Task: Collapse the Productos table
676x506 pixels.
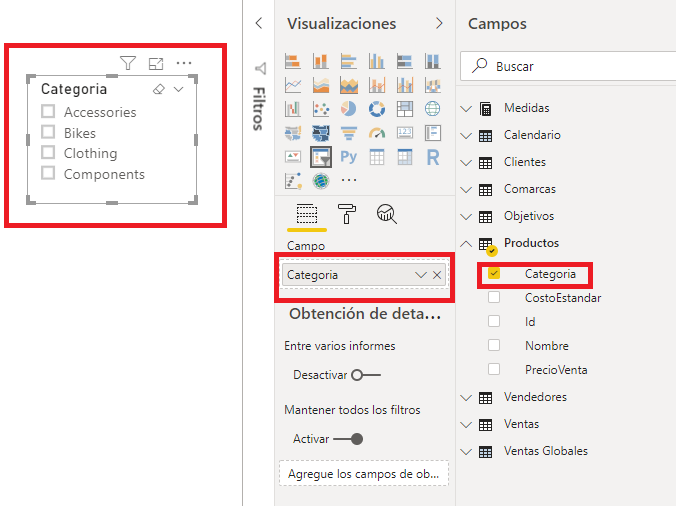Action: click(466, 244)
